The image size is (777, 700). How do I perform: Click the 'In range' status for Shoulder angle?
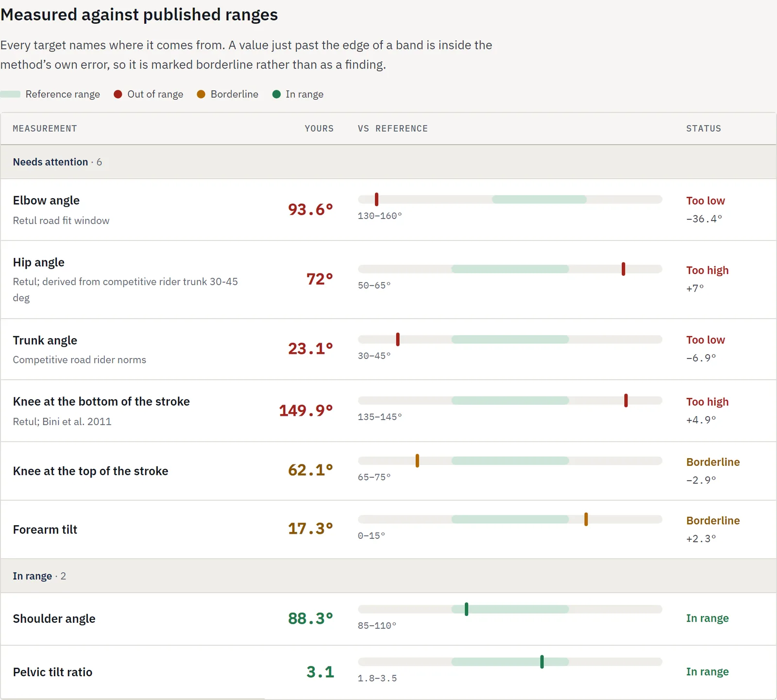click(707, 618)
